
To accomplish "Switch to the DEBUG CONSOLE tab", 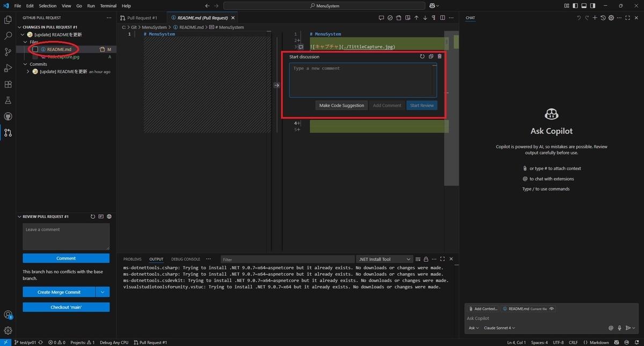I will (185, 259).
